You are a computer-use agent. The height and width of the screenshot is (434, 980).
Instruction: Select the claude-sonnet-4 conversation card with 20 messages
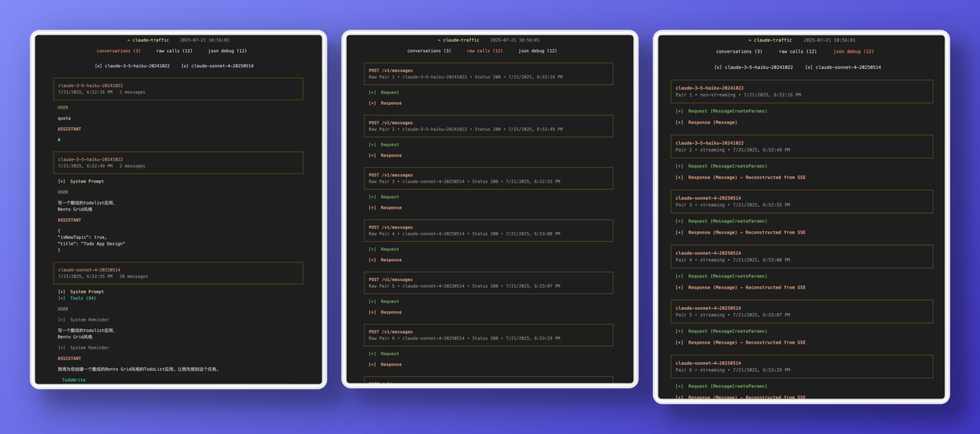178,273
